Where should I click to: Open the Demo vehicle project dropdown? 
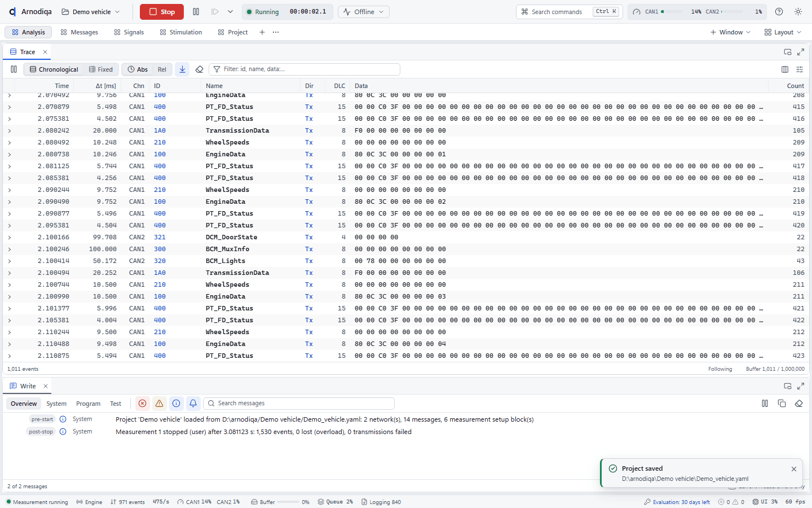(91, 12)
